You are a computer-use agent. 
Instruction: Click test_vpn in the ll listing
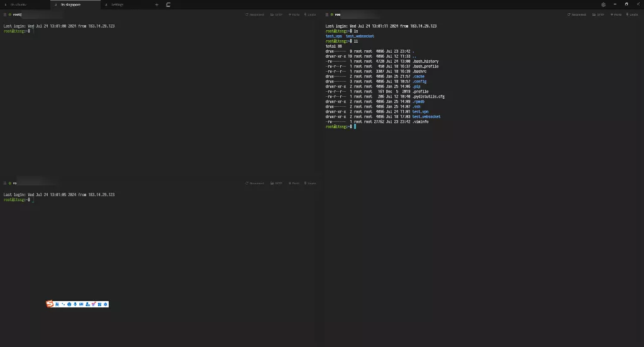click(x=421, y=112)
